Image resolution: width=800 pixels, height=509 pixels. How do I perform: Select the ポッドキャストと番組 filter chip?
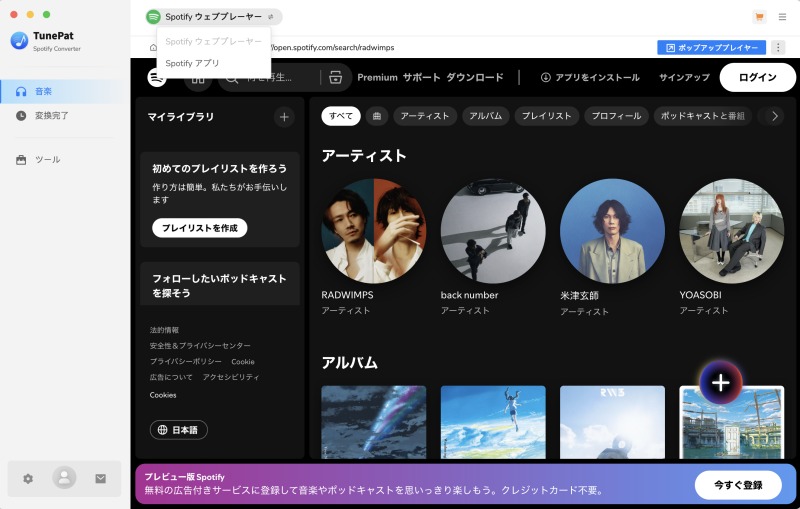click(x=703, y=116)
